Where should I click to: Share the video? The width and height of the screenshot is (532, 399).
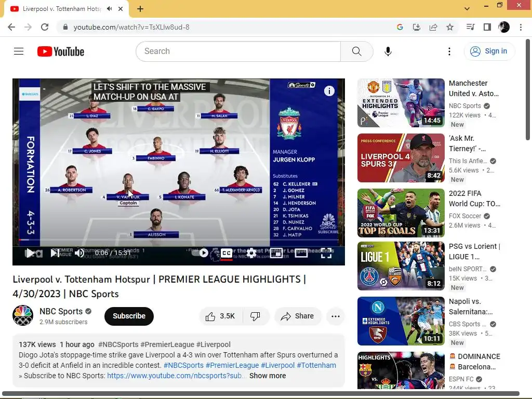point(298,316)
